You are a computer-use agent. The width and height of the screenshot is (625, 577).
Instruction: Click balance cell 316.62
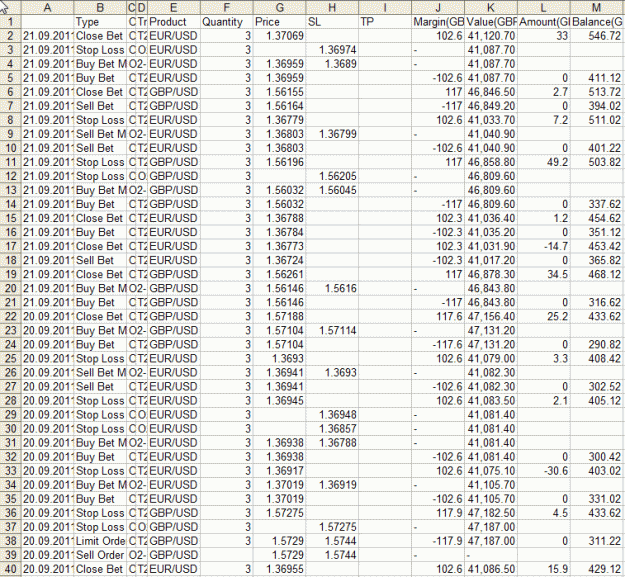click(x=597, y=302)
